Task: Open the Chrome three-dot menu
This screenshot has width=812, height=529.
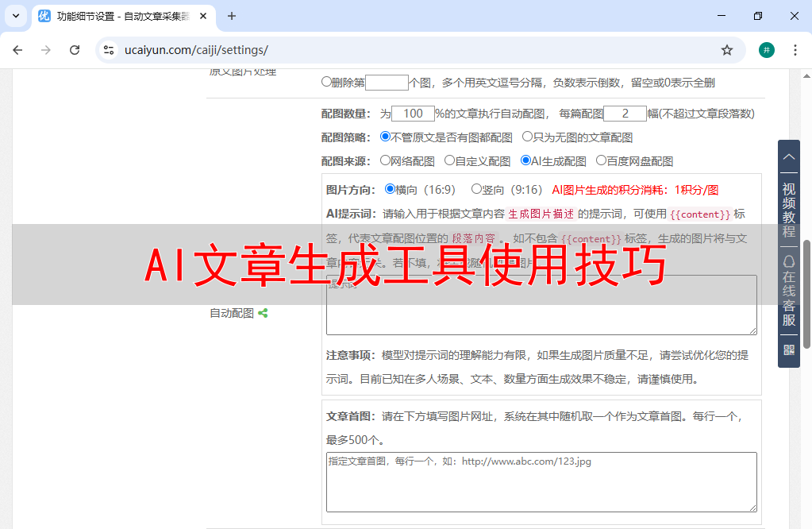Action: click(795, 50)
